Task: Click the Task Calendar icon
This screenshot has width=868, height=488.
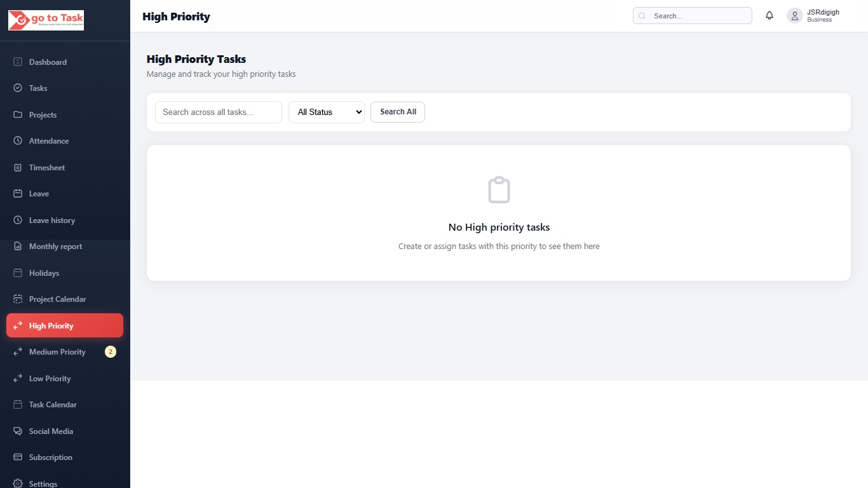Action: point(18,404)
